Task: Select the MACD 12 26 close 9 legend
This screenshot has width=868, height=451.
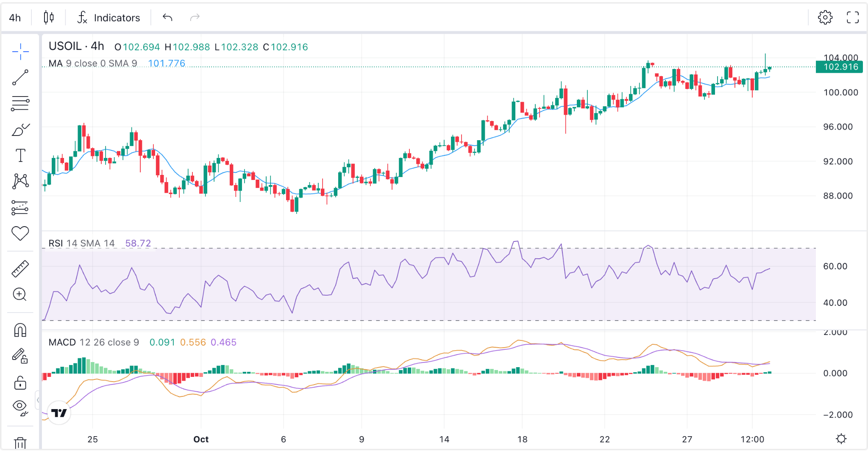Action: (94, 342)
